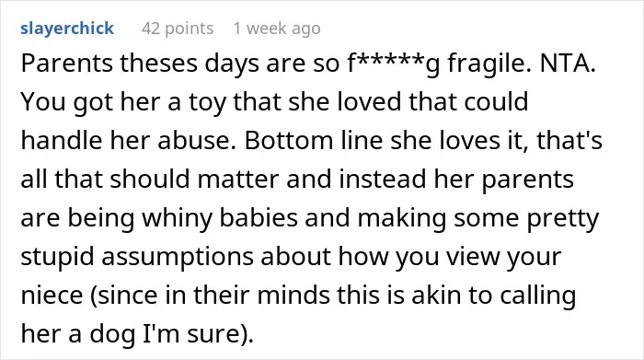The height and width of the screenshot is (360, 644).
Task: Click the word stupid in the comment
Action: [57, 257]
